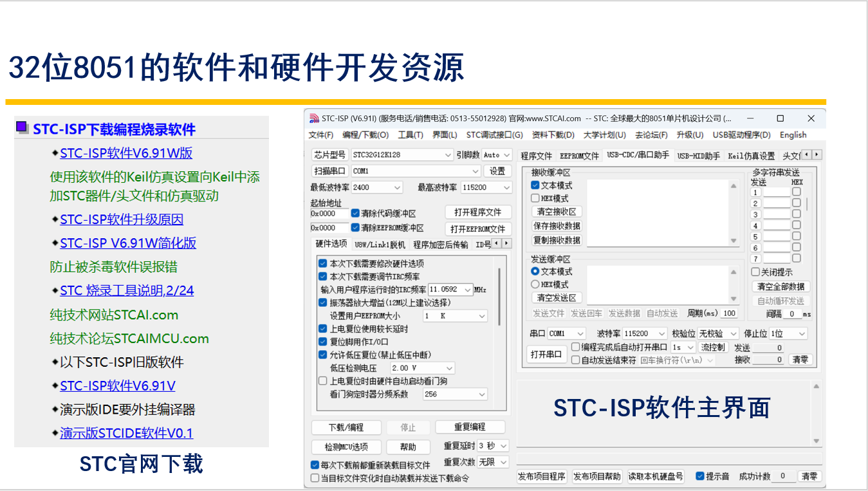Open the 最高波特率 115200 dropdown
This screenshot has height=491, width=868.
pos(506,187)
